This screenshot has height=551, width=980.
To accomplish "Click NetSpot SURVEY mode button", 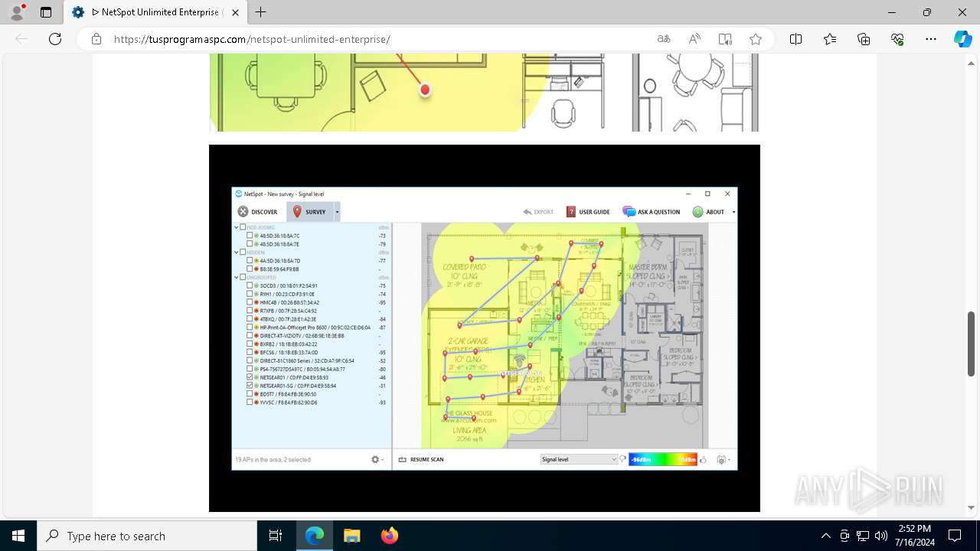I will pyautogui.click(x=310, y=212).
